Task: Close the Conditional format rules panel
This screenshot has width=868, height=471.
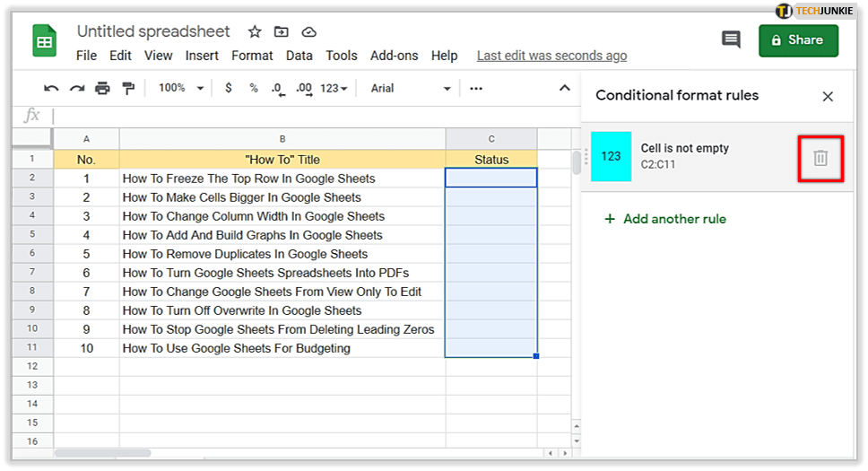Action: 828,96
